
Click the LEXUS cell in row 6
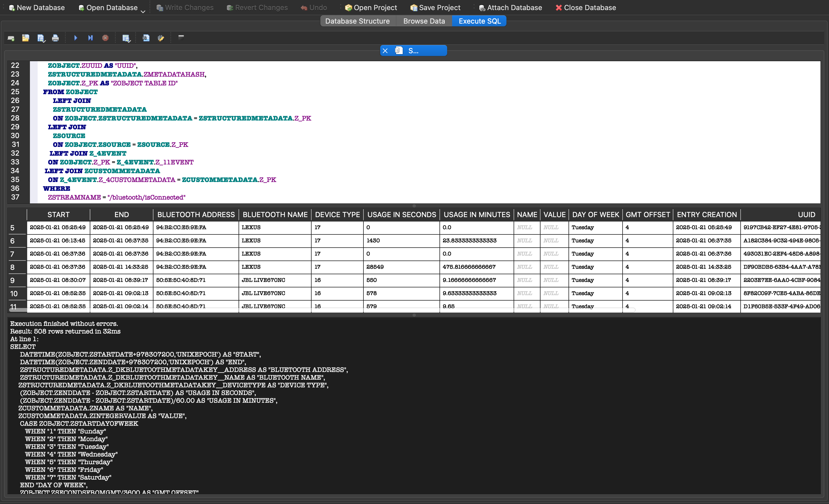tap(275, 241)
